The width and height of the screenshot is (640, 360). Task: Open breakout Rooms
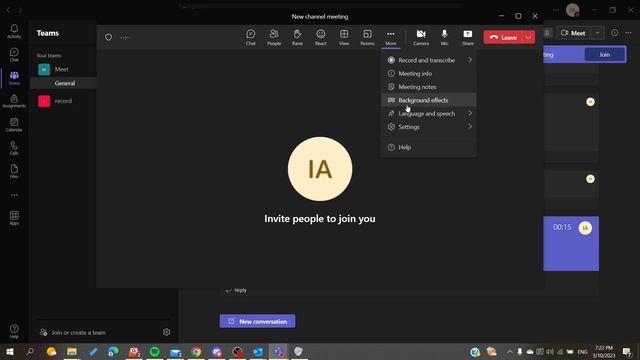tap(367, 37)
